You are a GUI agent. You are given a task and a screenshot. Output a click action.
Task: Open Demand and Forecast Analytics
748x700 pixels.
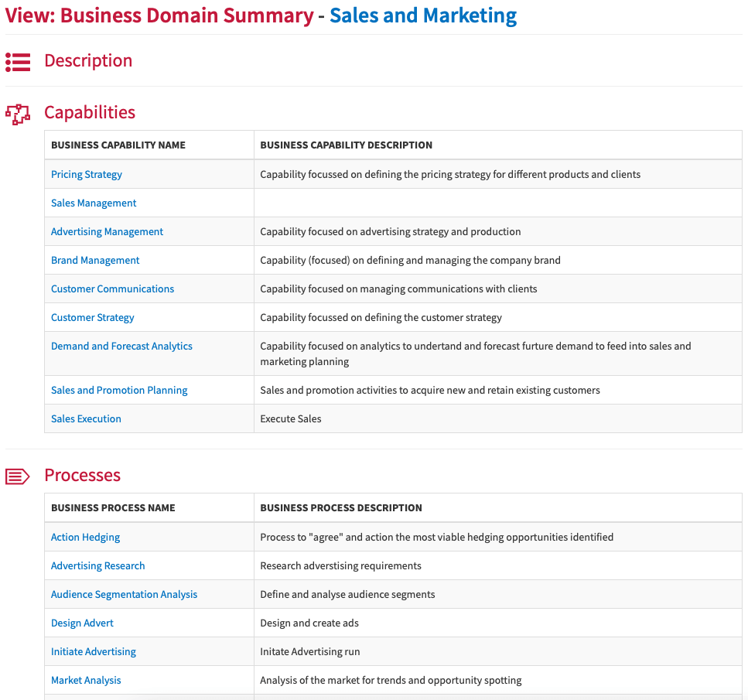pos(121,346)
